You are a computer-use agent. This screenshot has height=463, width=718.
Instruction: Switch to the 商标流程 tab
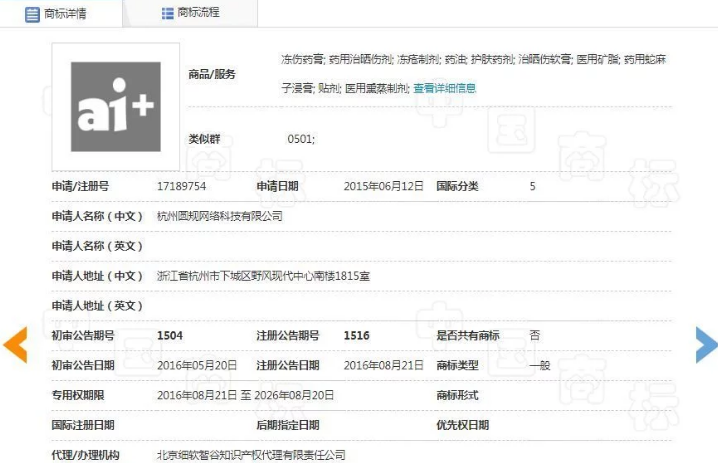point(190,13)
